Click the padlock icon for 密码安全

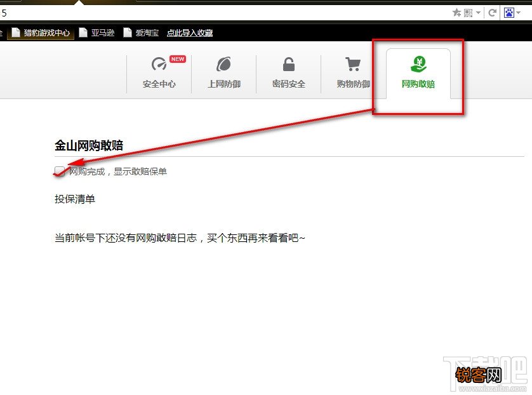pyautogui.click(x=289, y=64)
